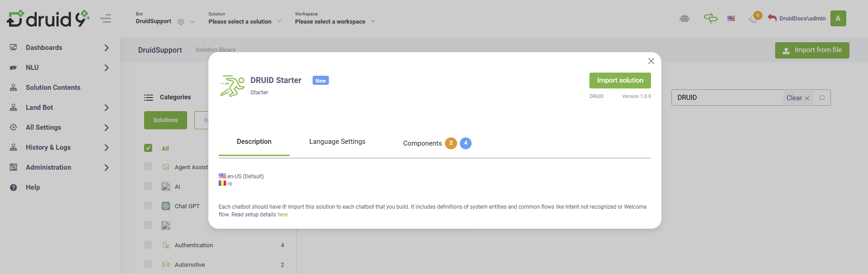Click the Import solution button
Screen dimensions: 868x274
tap(620, 80)
